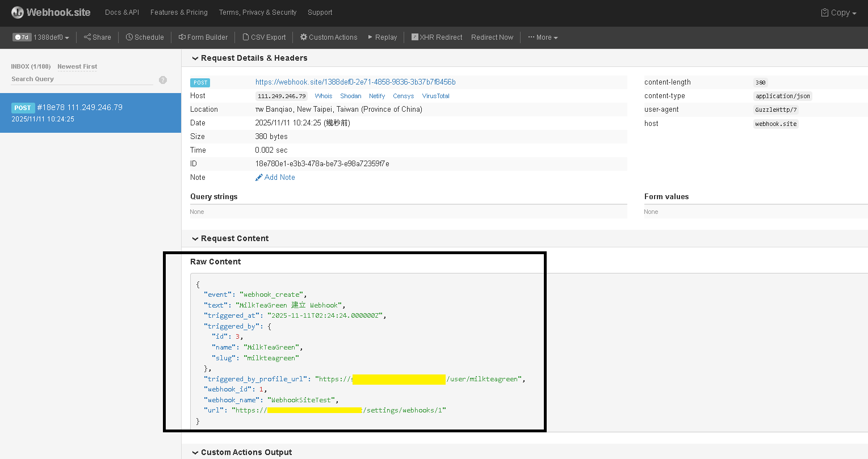Image resolution: width=868 pixels, height=459 pixels.
Task: Open the Schedule clock tool
Action: coord(145,37)
